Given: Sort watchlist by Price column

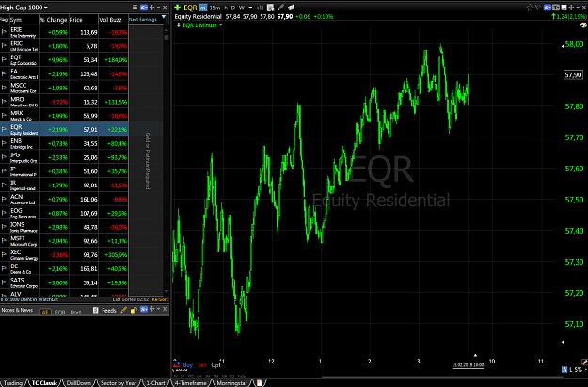Looking at the screenshot, I should coord(83,20).
